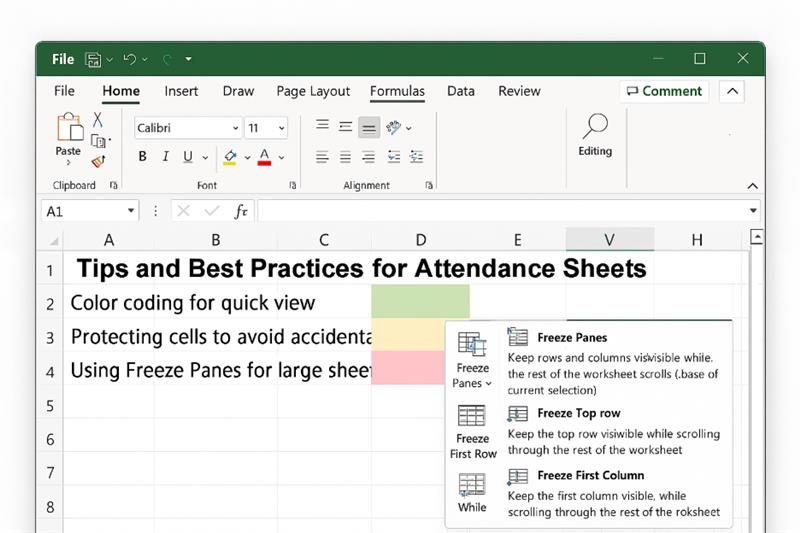This screenshot has width=800, height=533.
Task: Click the Undo arrow icon
Action: [x=129, y=59]
